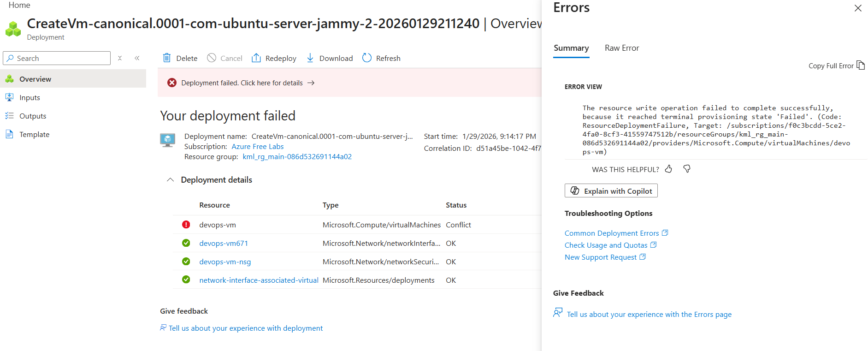
Task: Click the Delete trash can icon
Action: (167, 58)
